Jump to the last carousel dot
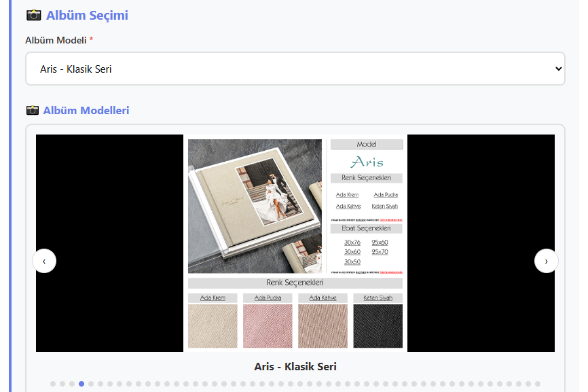This screenshot has height=392, width=588. tap(538, 384)
